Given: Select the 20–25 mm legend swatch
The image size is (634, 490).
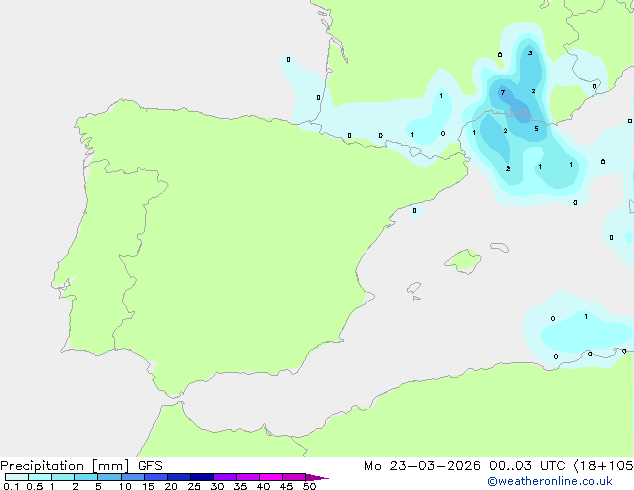Looking at the screenshot, I should [x=179, y=477].
